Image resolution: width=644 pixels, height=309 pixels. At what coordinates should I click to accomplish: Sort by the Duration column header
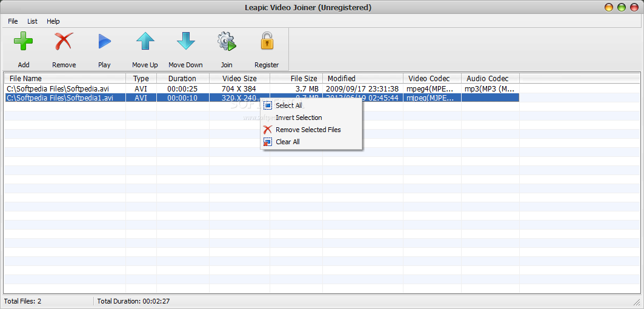183,79
